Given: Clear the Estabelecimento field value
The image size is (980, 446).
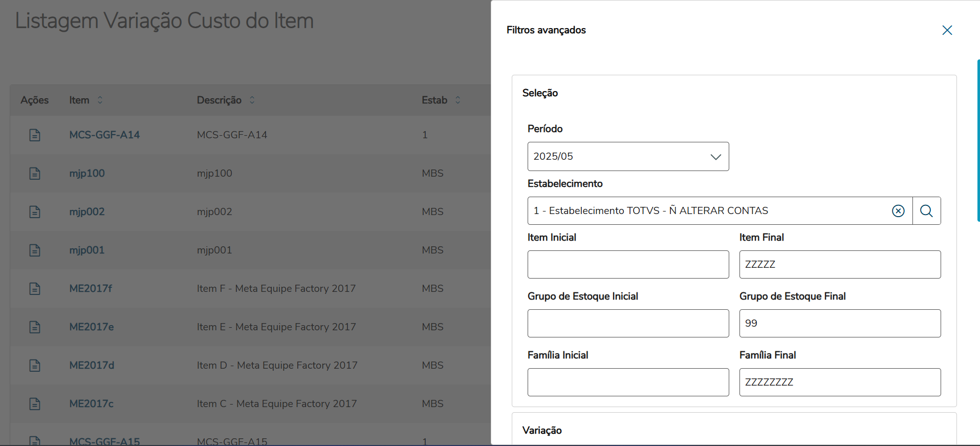Looking at the screenshot, I should tap(898, 211).
